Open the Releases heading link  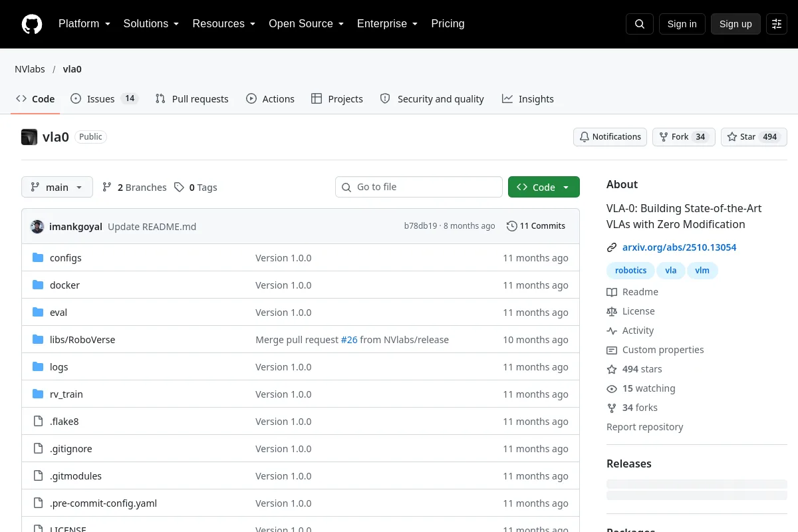[628, 464]
